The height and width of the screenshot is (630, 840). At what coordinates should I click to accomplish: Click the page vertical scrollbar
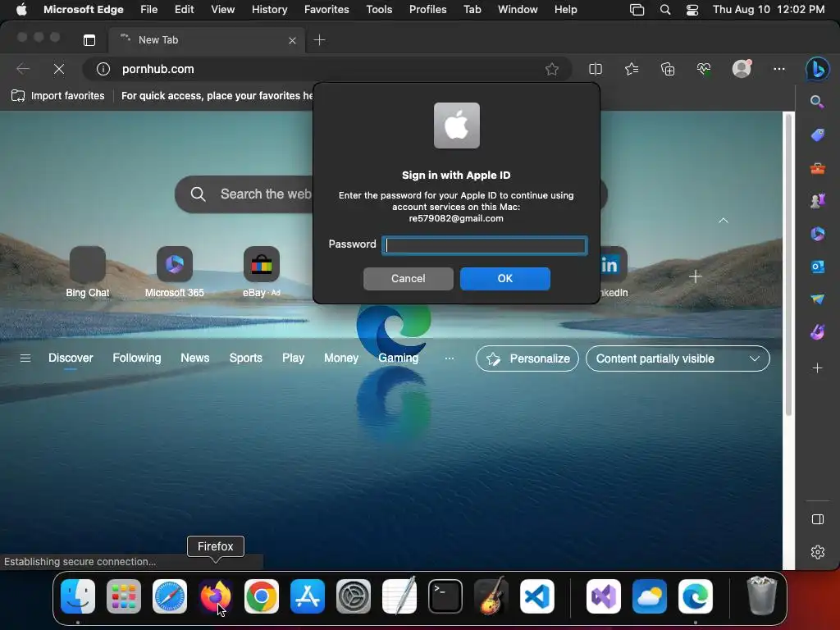point(788,265)
